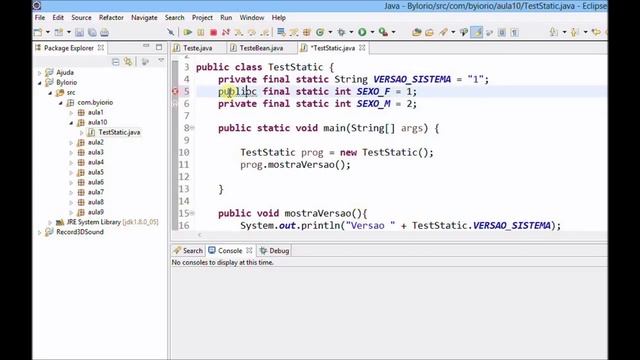Select the Record3DSound project
The image size is (640, 360).
[x=80, y=232]
